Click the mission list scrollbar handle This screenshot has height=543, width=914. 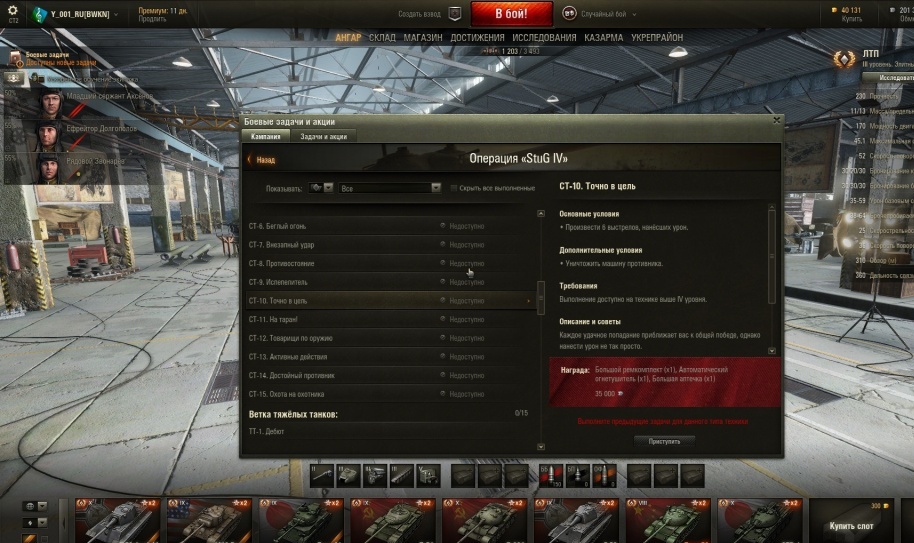[540, 298]
